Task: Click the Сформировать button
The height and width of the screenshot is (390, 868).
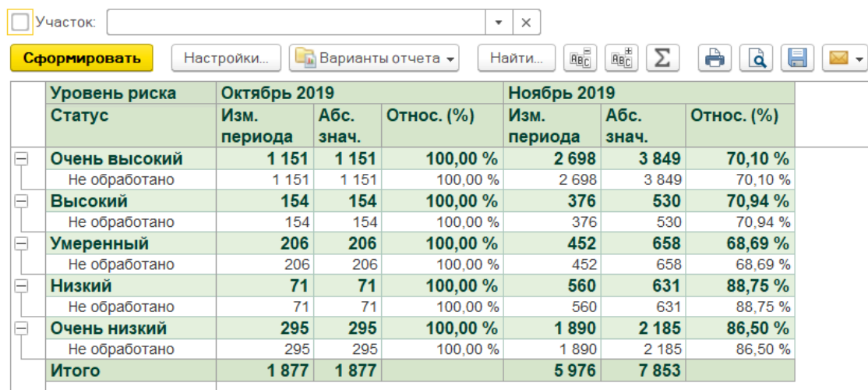Action: 81,58
